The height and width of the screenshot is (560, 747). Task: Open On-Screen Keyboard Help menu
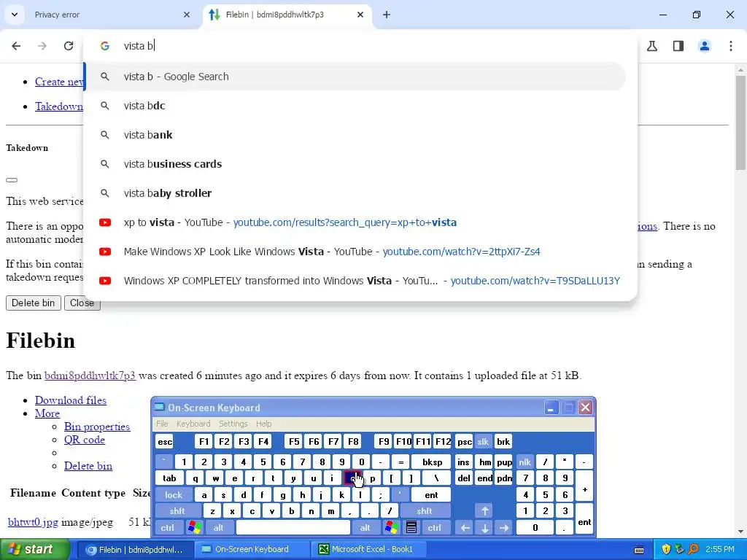(263, 424)
